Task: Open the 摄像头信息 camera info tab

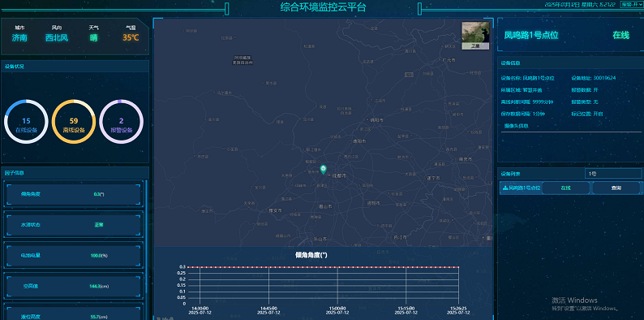Action: coord(517,126)
